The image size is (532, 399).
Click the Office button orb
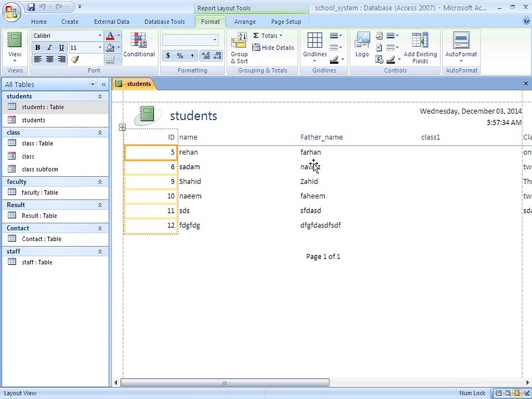pyautogui.click(x=12, y=13)
